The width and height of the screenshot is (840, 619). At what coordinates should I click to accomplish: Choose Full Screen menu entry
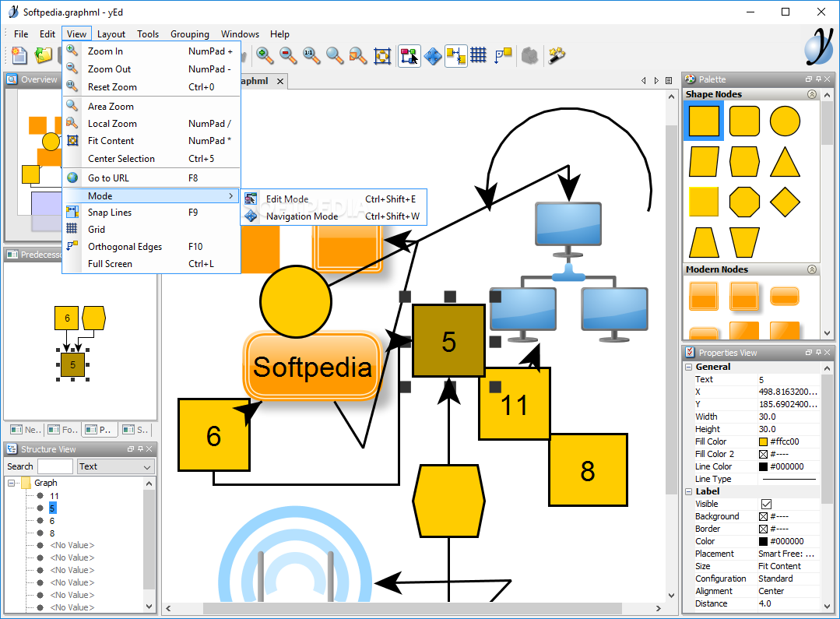click(x=152, y=264)
